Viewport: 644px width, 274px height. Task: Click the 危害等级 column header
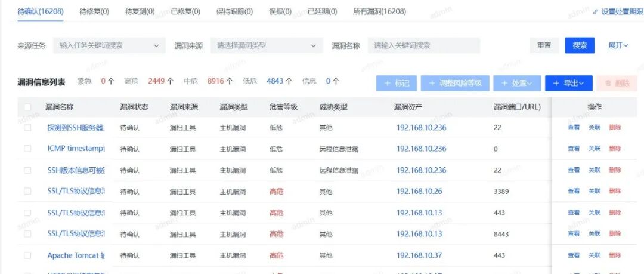pos(283,107)
